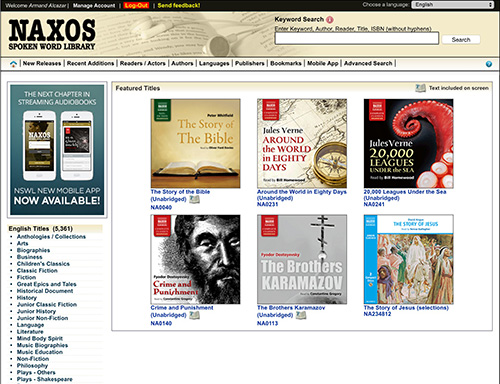Click the Text included on screen legend icon
Viewport: 500px width, 384px height.
coord(421,88)
